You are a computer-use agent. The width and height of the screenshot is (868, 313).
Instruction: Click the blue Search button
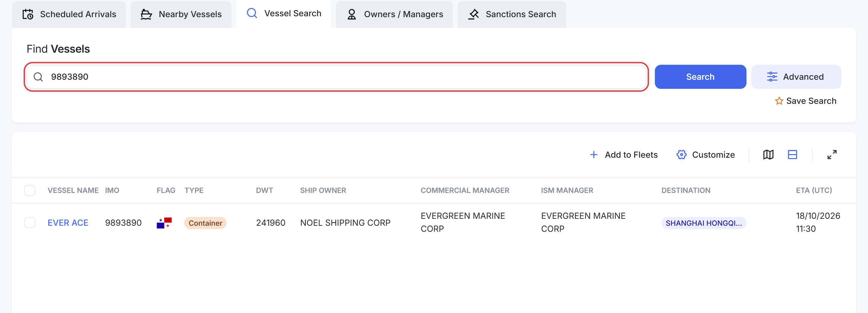[700, 77]
